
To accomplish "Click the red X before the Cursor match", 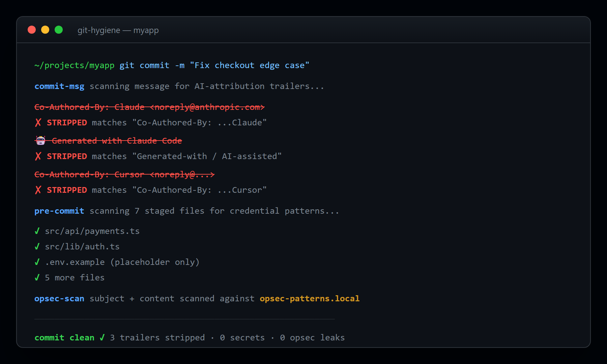I will point(38,190).
